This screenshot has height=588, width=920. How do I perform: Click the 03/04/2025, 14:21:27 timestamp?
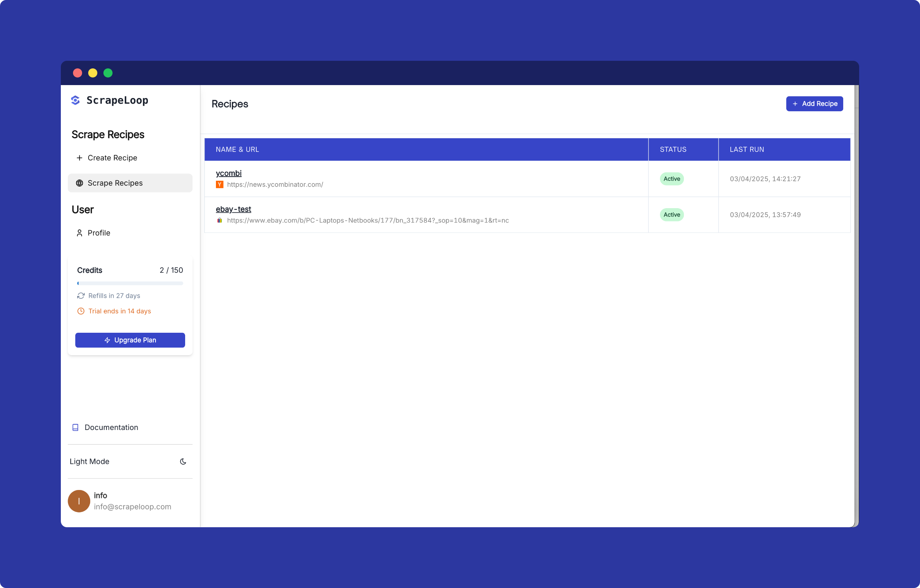click(x=765, y=179)
